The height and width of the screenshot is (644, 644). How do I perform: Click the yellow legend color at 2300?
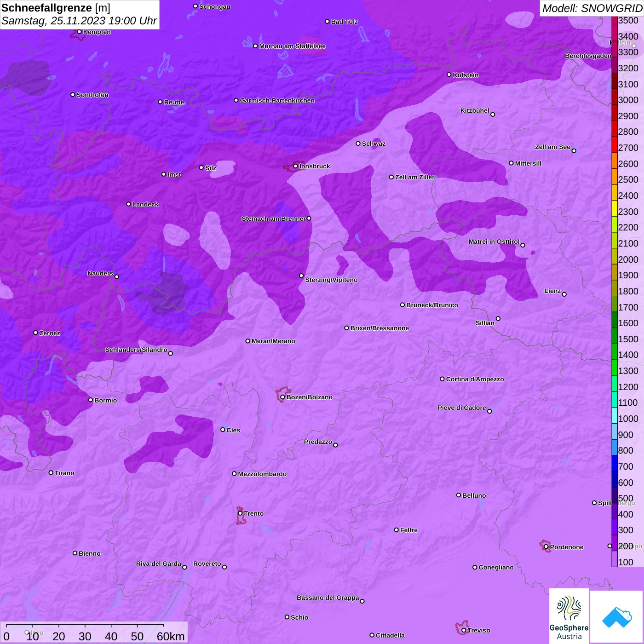(x=614, y=208)
